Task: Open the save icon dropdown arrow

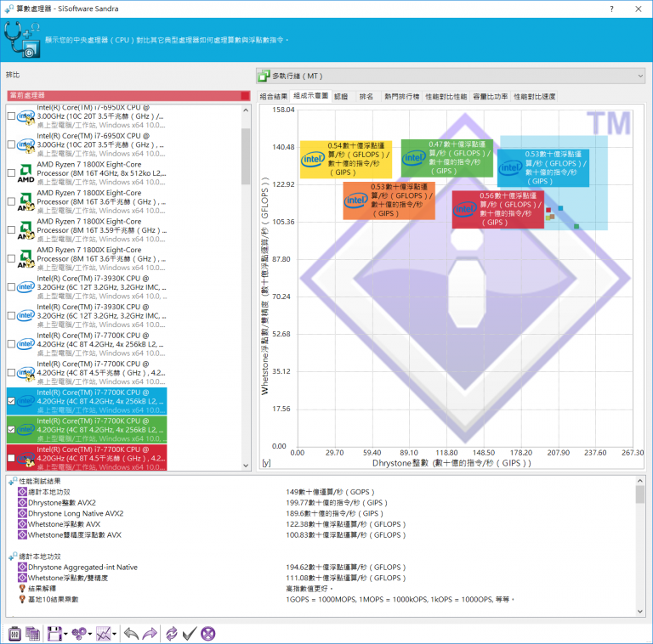Action: tap(65, 634)
